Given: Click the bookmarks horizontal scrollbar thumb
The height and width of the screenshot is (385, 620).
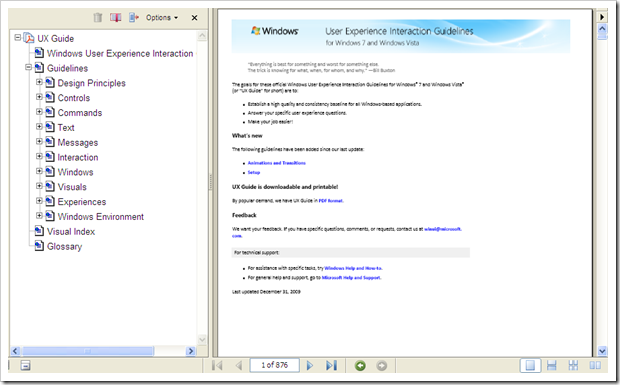Looking at the screenshot, I should tap(87, 351).
